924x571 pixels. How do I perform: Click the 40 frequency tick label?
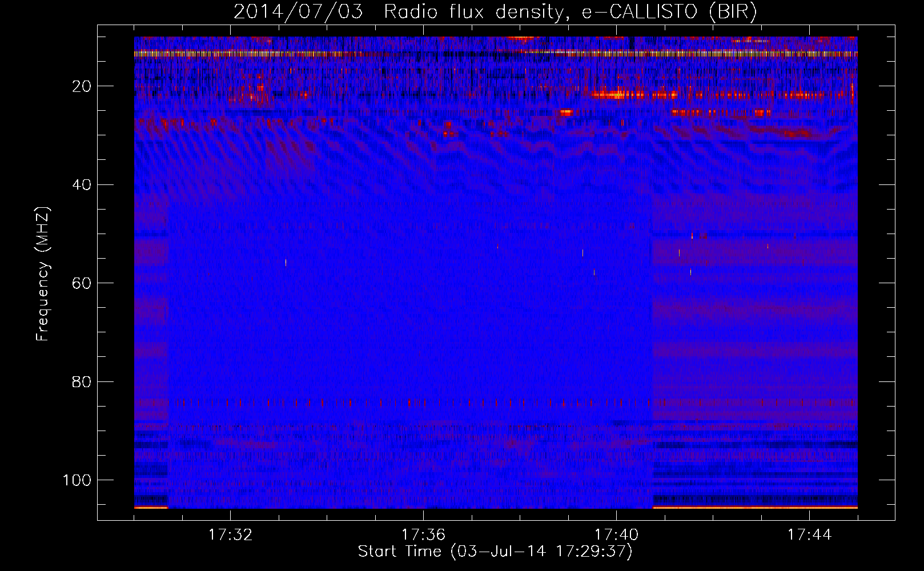(x=82, y=185)
